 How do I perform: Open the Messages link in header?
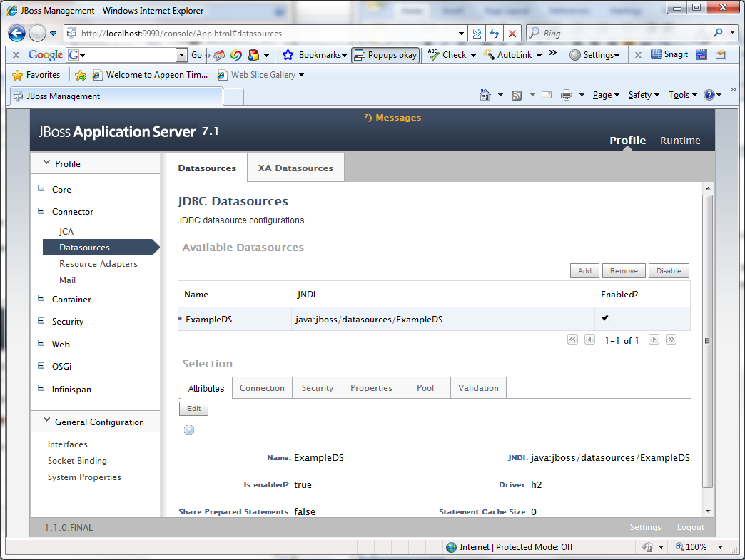point(393,117)
